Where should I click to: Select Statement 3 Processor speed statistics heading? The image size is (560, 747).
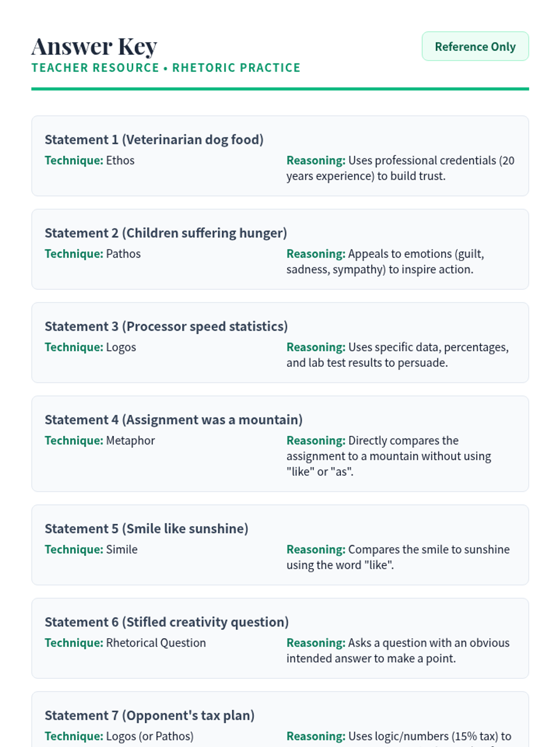(166, 326)
